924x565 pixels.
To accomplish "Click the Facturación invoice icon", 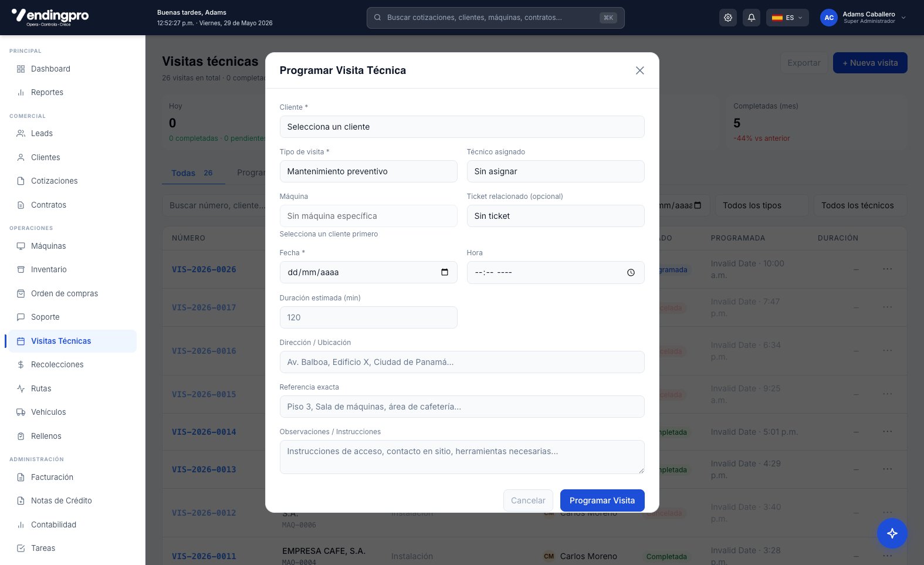I will click(x=21, y=477).
